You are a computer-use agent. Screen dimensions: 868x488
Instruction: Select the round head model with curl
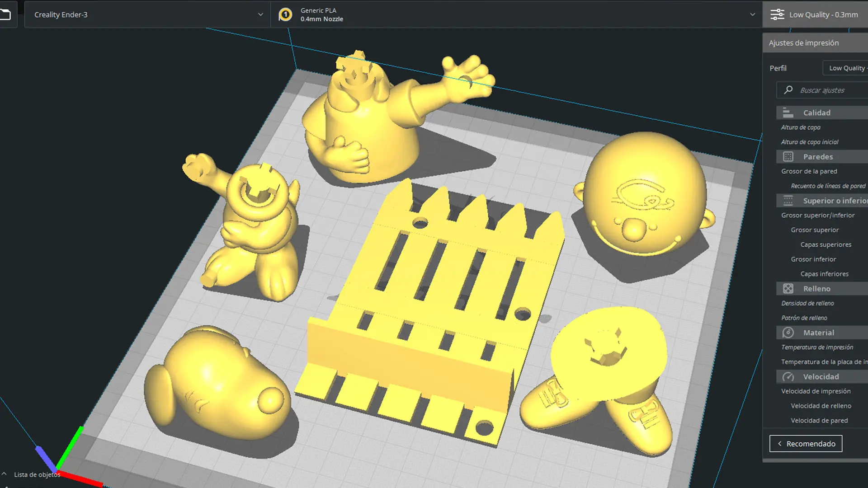pos(644,194)
